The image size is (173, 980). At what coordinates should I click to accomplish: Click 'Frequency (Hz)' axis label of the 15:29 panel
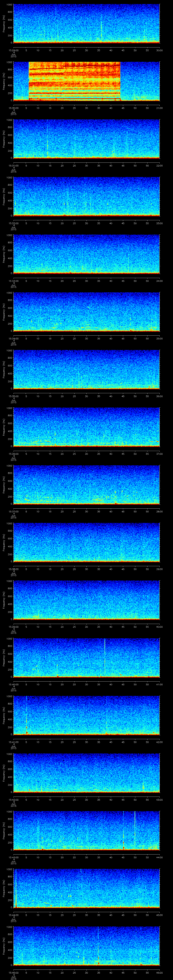point(4,24)
